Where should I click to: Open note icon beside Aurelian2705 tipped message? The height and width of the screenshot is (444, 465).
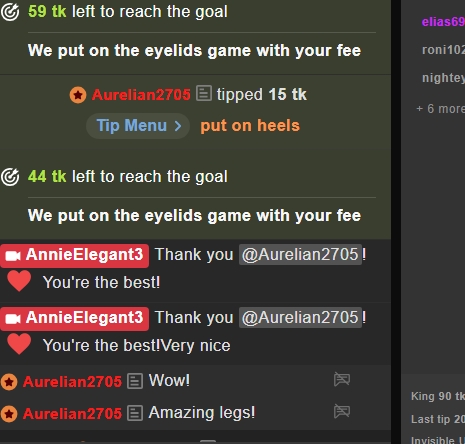coord(204,93)
